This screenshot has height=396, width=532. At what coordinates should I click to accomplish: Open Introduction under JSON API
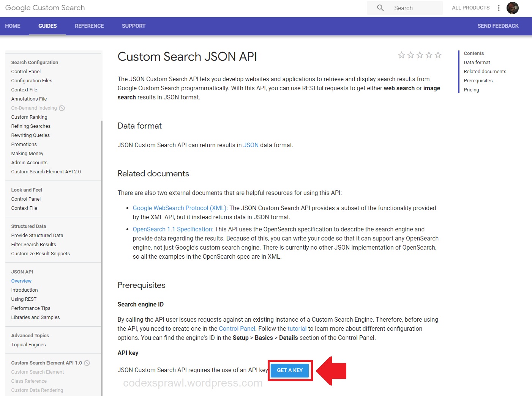pos(25,290)
